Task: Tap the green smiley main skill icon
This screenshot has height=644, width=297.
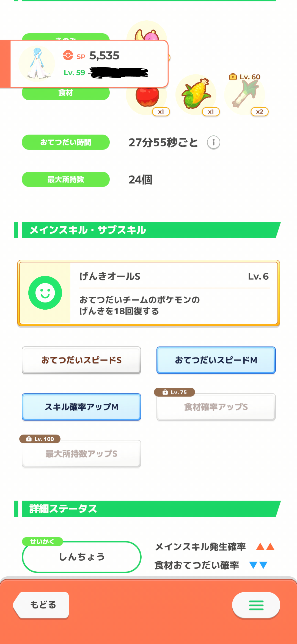Action: (x=45, y=293)
